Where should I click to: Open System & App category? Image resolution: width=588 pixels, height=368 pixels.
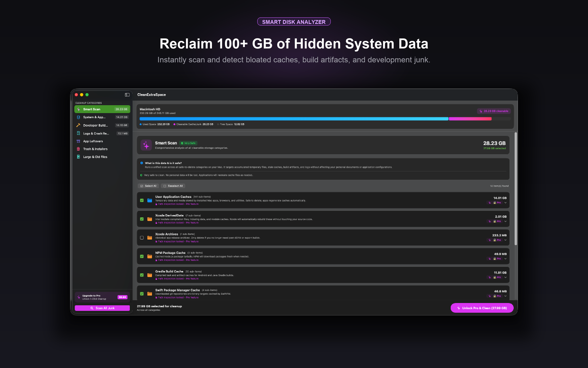102,117
